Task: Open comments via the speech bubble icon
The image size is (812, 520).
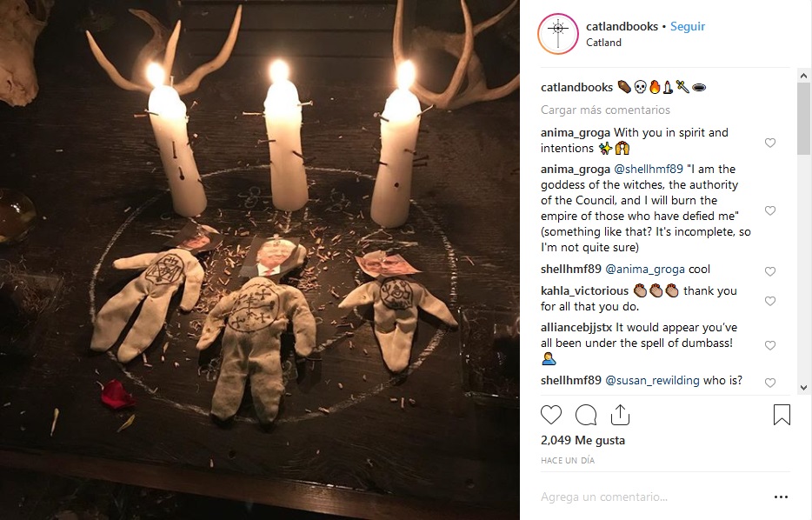Action: pyautogui.click(x=586, y=415)
